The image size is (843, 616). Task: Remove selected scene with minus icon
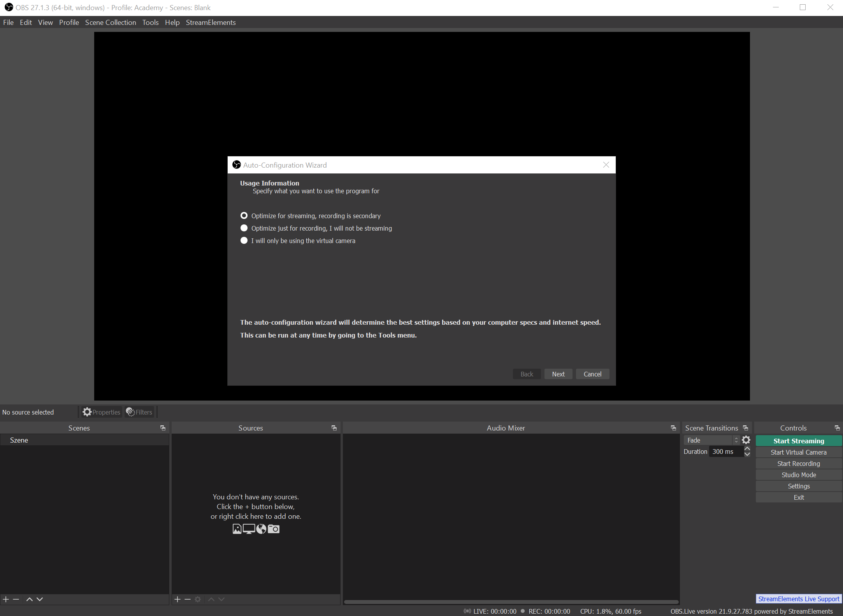click(x=16, y=599)
